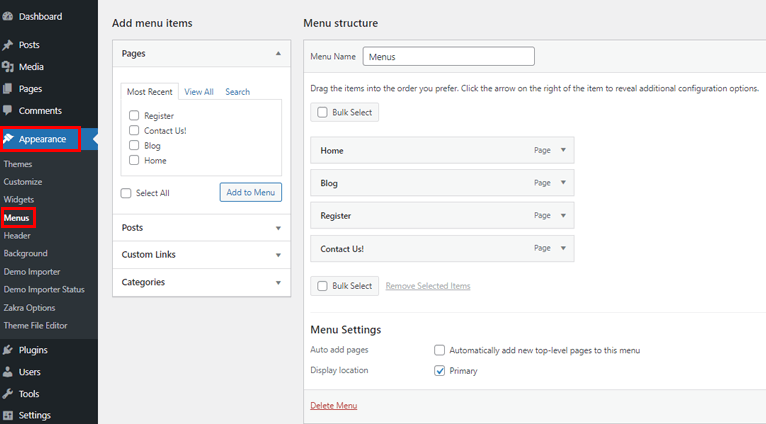Switch to the View All tab
The width and height of the screenshot is (766, 424).
[199, 92]
